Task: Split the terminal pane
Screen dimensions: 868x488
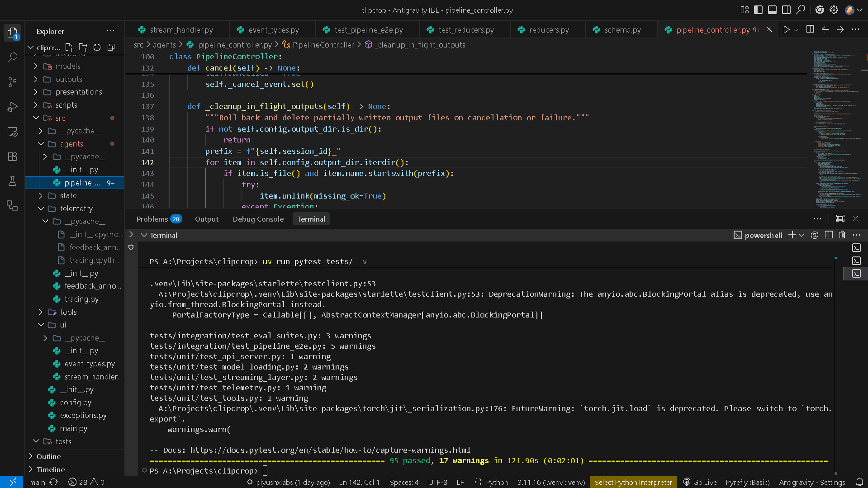Action: coord(829,235)
